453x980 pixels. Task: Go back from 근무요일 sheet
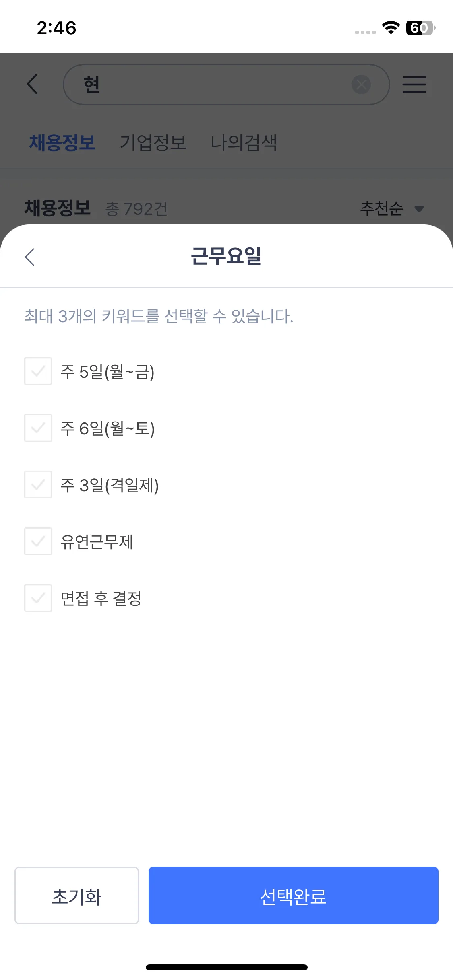[x=30, y=257]
